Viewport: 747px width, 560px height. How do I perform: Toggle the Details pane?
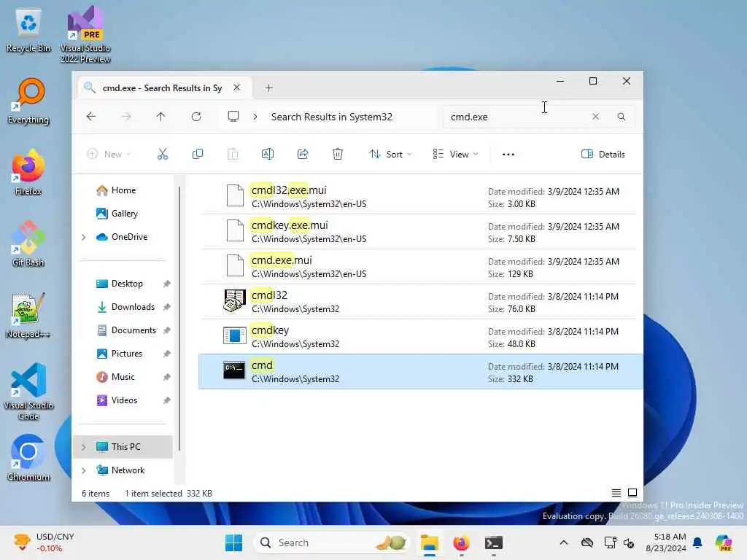(x=603, y=154)
